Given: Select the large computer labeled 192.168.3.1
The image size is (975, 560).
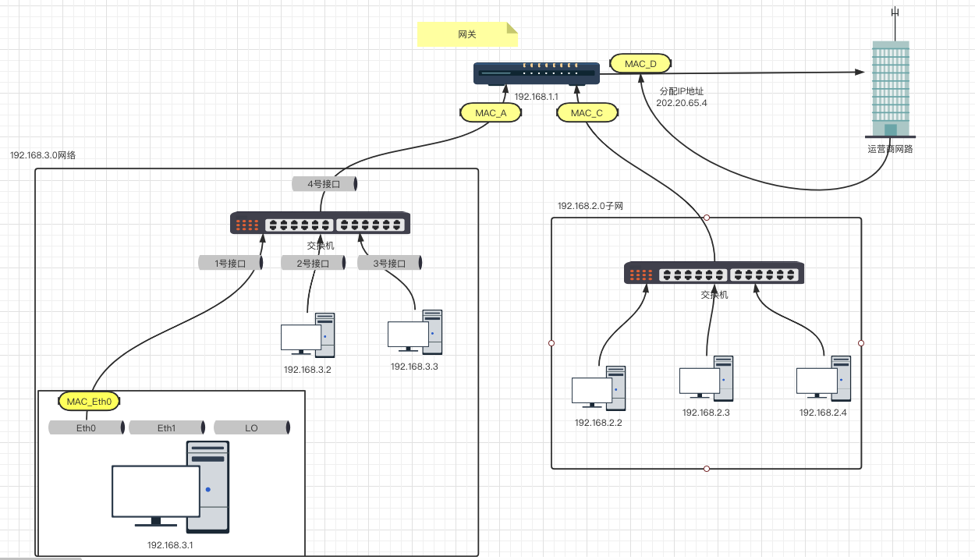Looking at the screenshot, I should pos(171,487).
